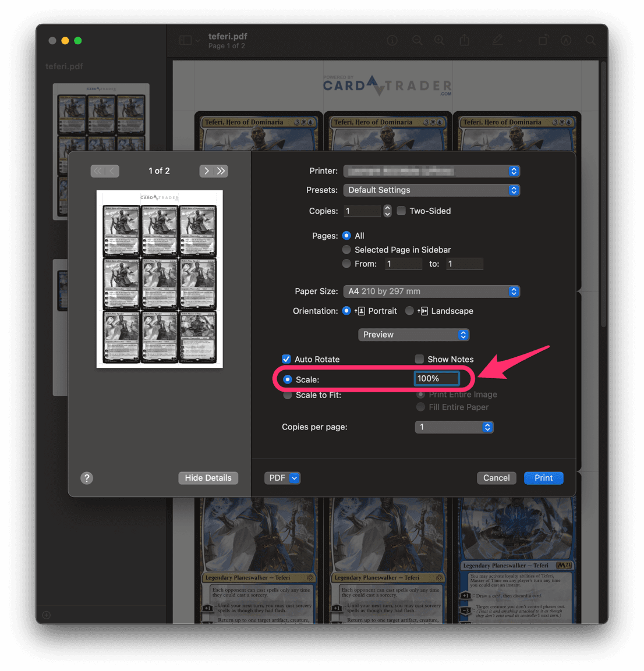Rotate the page left
Viewport: 644px width, 671px height.
(x=543, y=40)
